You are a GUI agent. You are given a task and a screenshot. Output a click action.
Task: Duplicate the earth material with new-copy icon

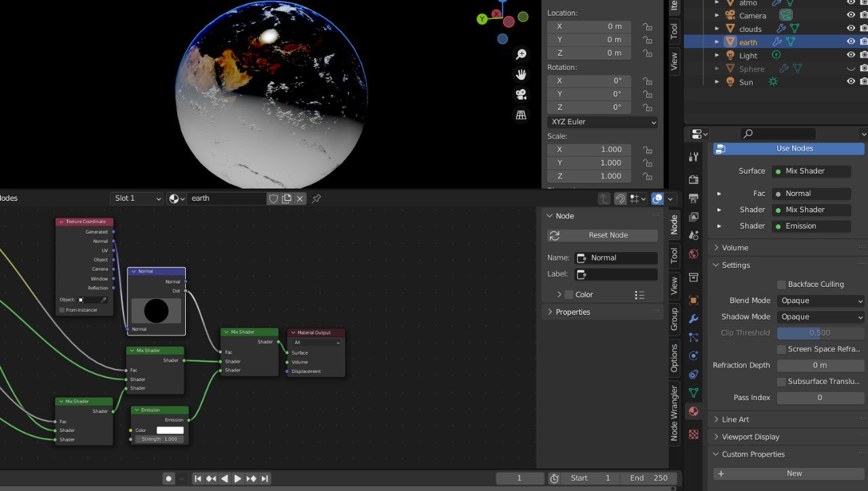[x=287, y=198]
